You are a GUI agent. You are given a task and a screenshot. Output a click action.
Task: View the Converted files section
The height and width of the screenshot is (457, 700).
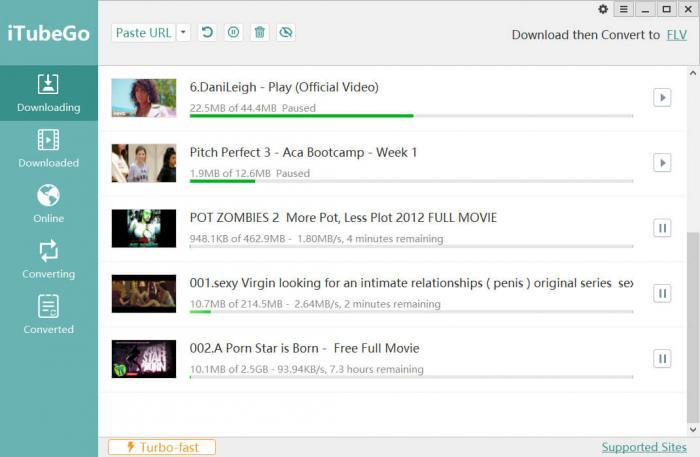click(49, 315)
